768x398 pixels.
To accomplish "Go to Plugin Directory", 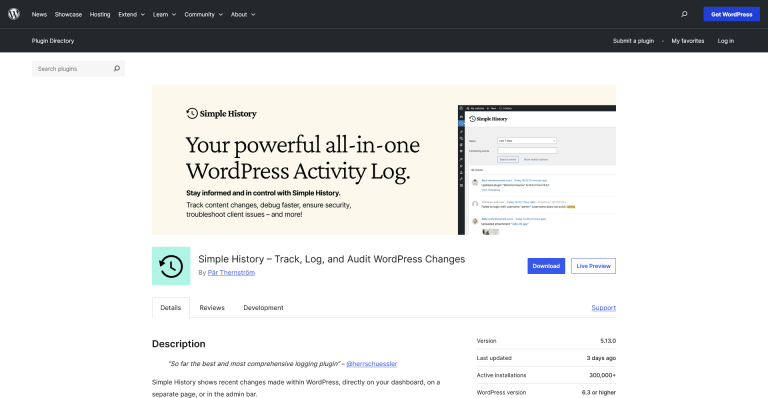I will coord(53,41).
